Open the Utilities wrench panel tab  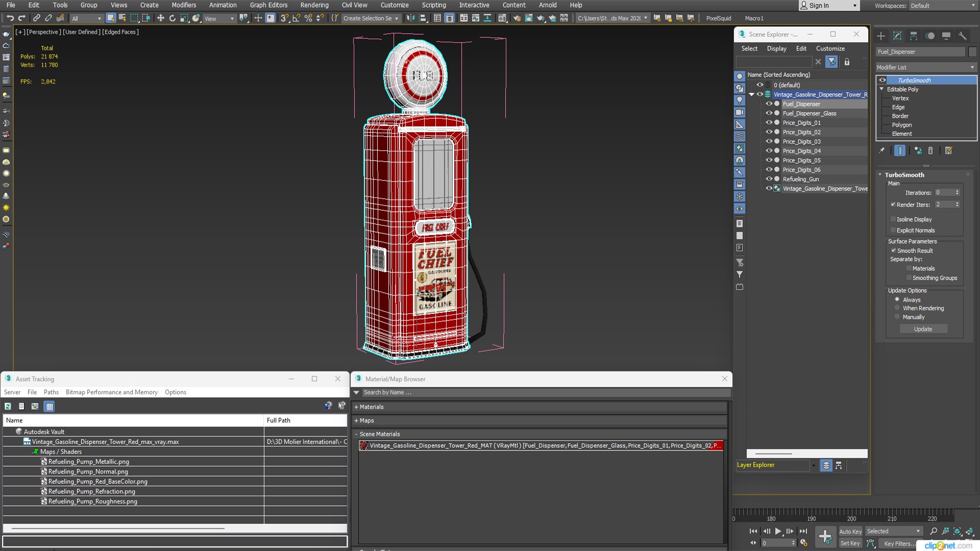tap(962, 36)
